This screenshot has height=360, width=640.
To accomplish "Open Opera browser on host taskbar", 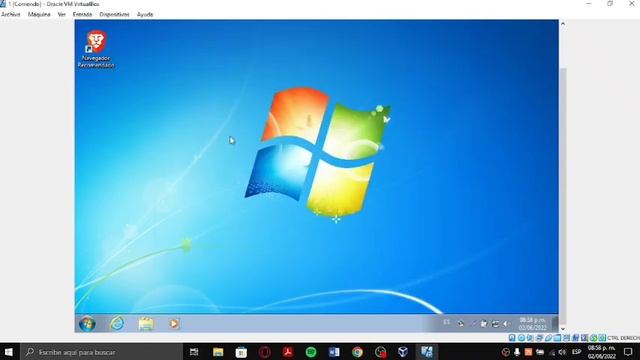I will tap(264, 352).
